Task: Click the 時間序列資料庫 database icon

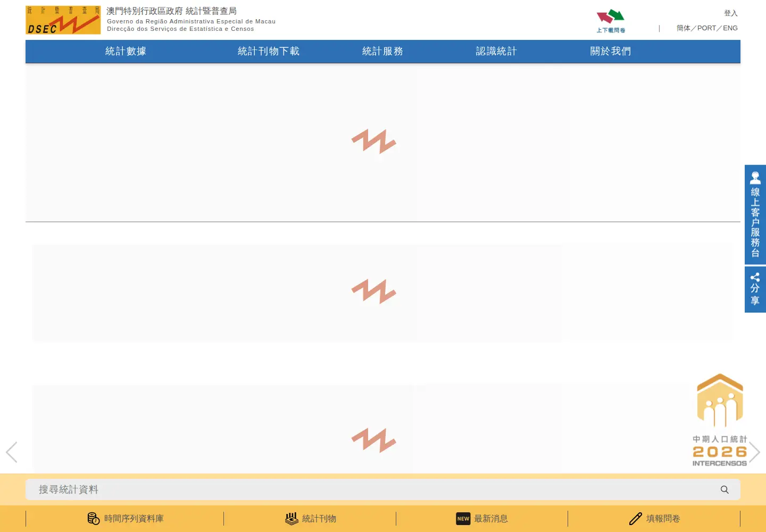Action: pos(94,518)
